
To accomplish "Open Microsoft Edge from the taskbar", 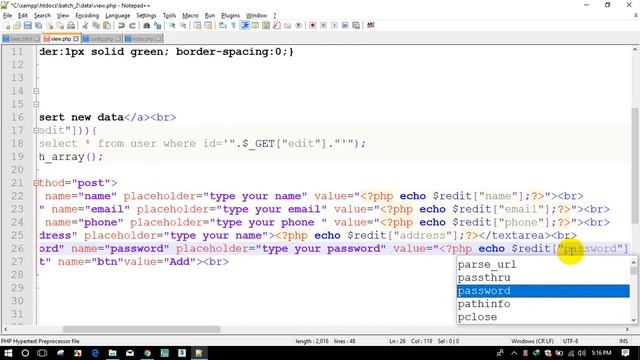I will pyautogui.click(x=95, y=353).
